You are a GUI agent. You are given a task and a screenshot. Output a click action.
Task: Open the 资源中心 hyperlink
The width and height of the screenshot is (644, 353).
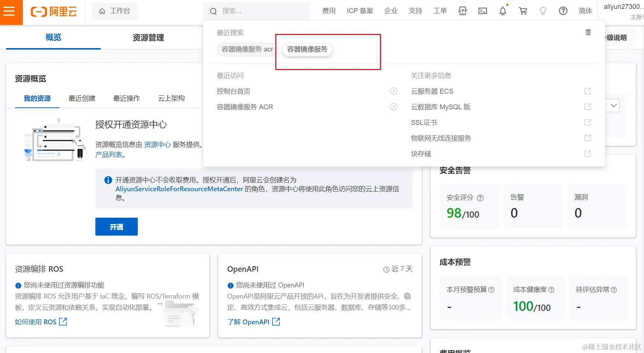point(158,145)
